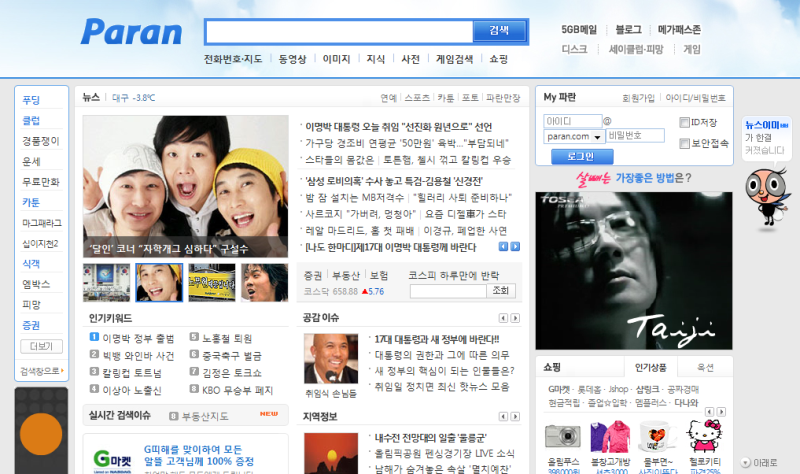Click next arrow in 공감 이슈 section

[515, 318]
